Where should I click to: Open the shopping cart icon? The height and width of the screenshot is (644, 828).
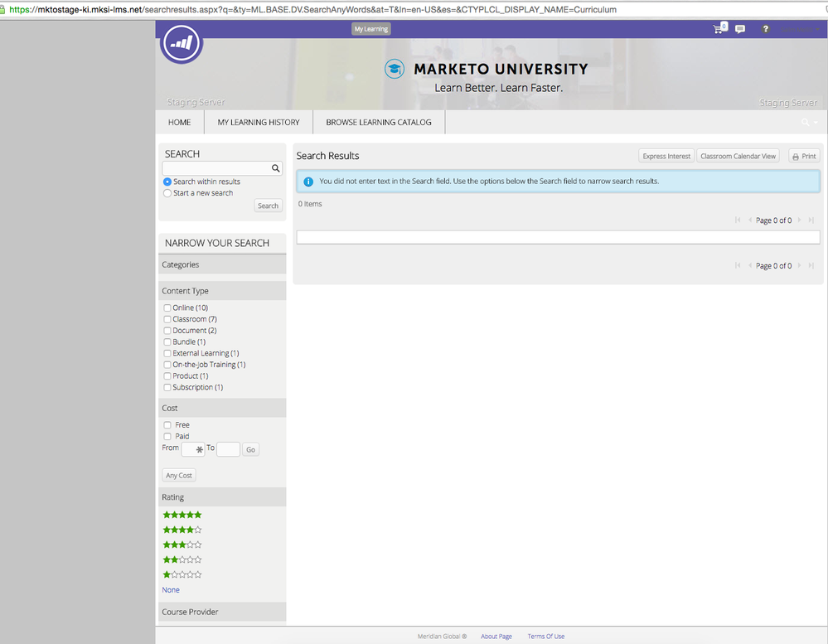click(x=719, y=28)
